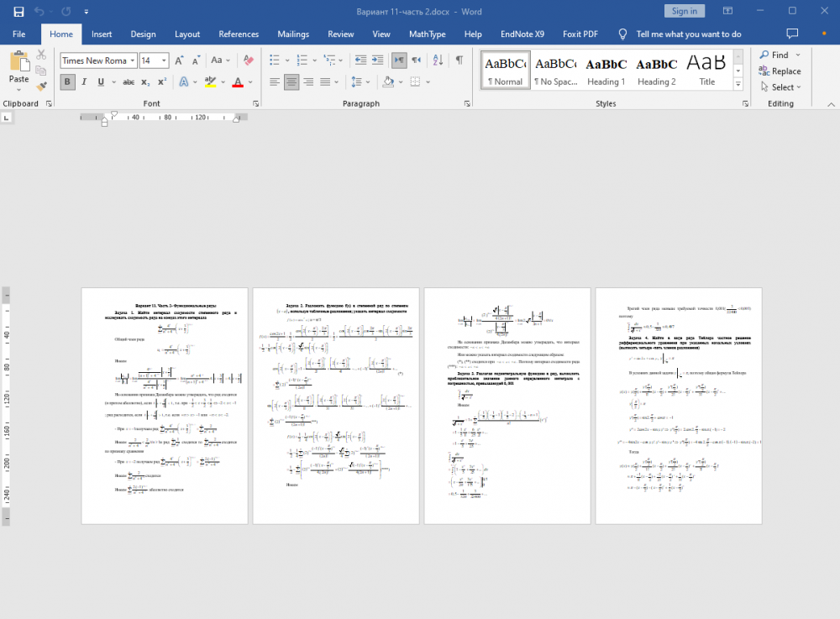Viewport: 840px width, 619px height.
Task: Set right-to-left text direction
Action: coord(417,60)
